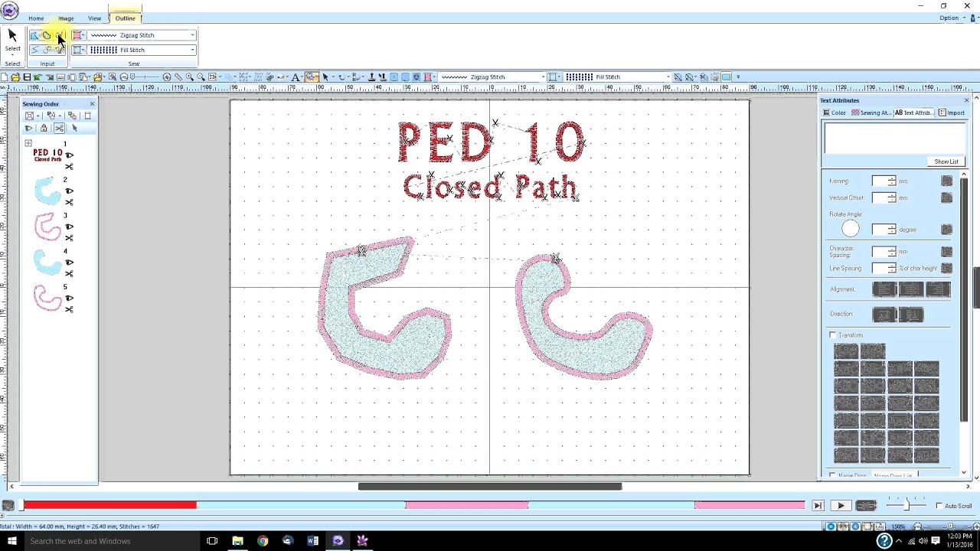Click the Kerning apply button icon

(947, 181)
